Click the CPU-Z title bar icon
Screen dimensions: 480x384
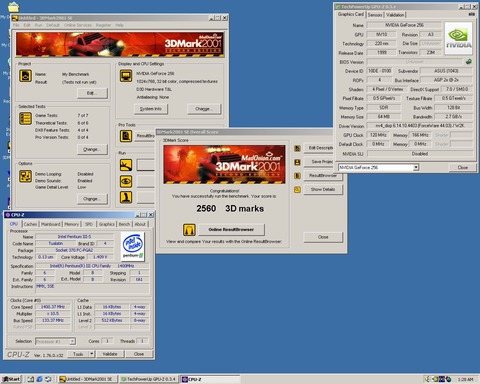7,215
